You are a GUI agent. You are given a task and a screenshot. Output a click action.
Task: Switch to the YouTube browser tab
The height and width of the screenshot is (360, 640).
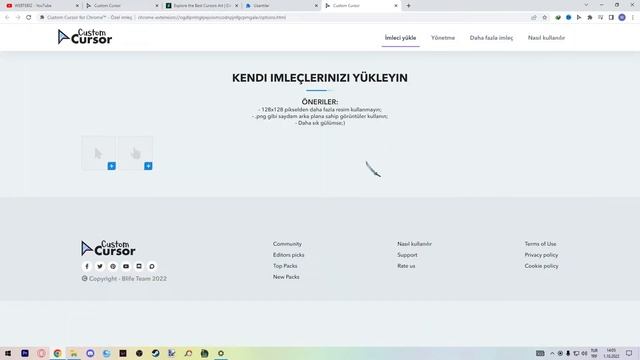tap(41, 6)
